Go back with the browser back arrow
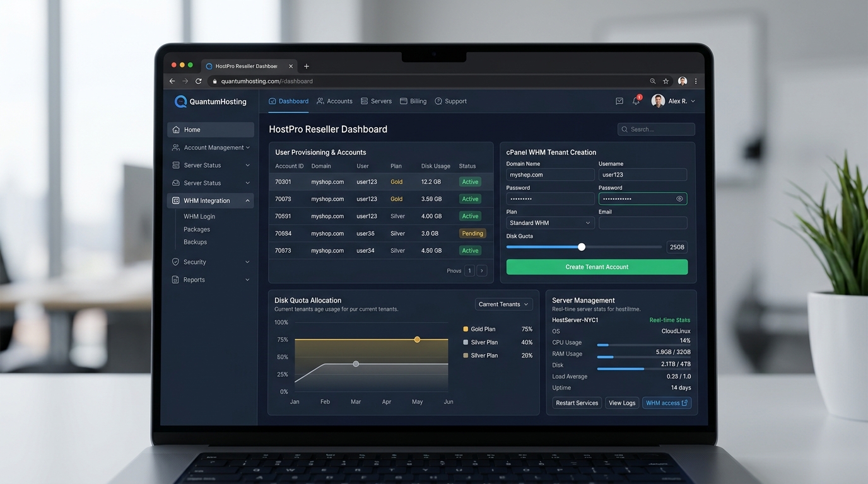868x484 pixels. [172, 81]
